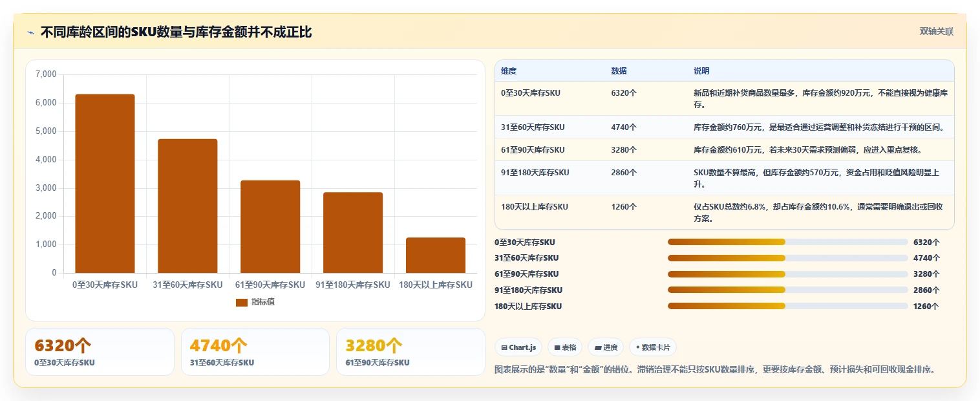Image resolution: width=980 pixels, height=401 pixels.
Task: Select the Chart.js chip
Action: coord(518,347)
